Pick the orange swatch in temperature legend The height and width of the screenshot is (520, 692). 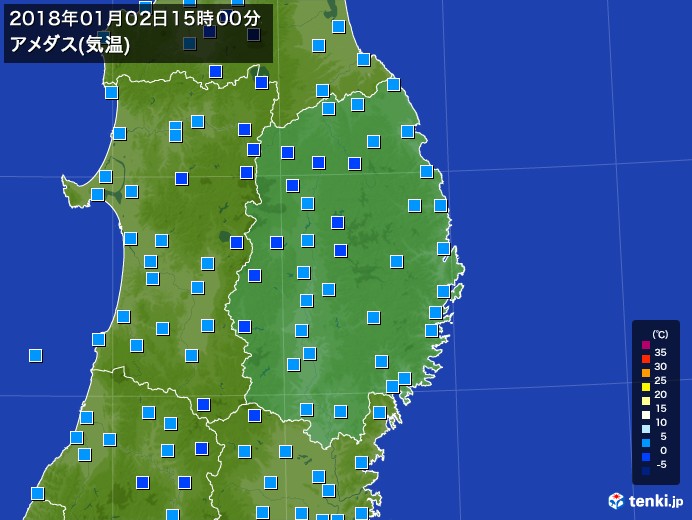[646, 373]
